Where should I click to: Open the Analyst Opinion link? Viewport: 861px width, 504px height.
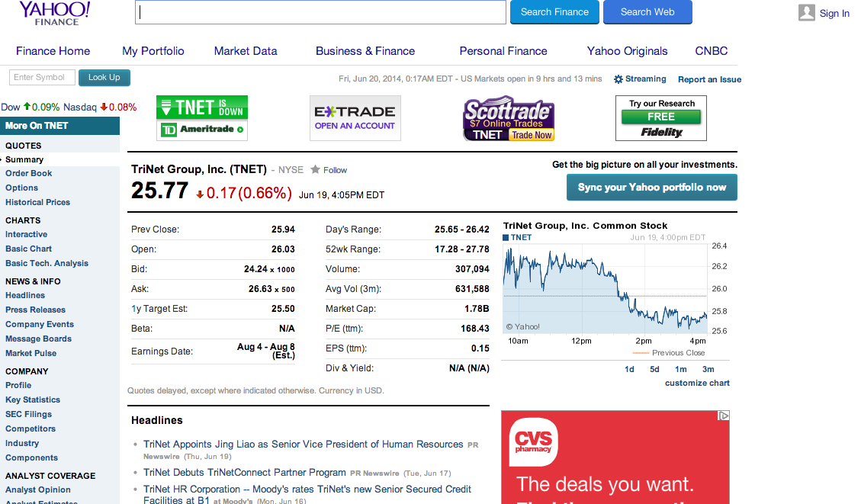(38, 490)
